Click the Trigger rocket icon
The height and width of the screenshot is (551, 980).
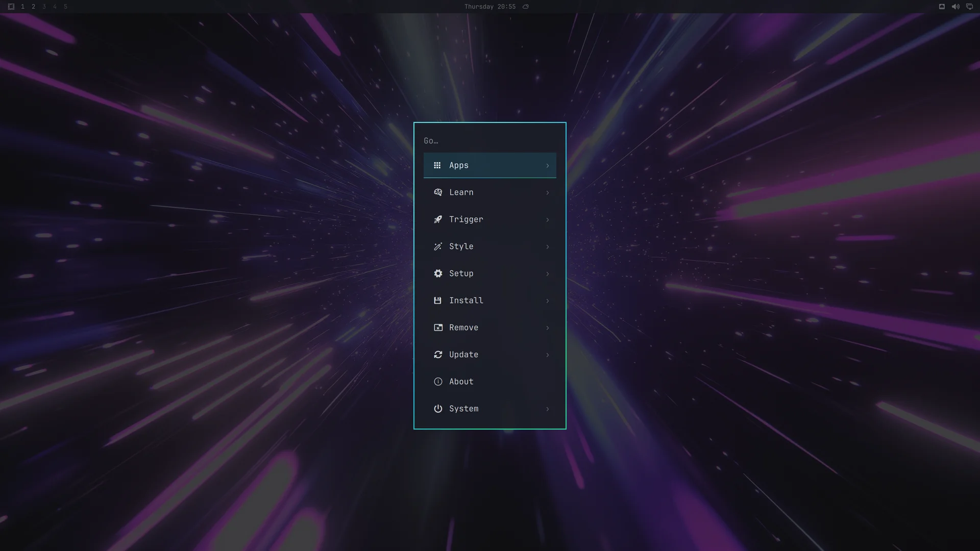pos(438,219)
